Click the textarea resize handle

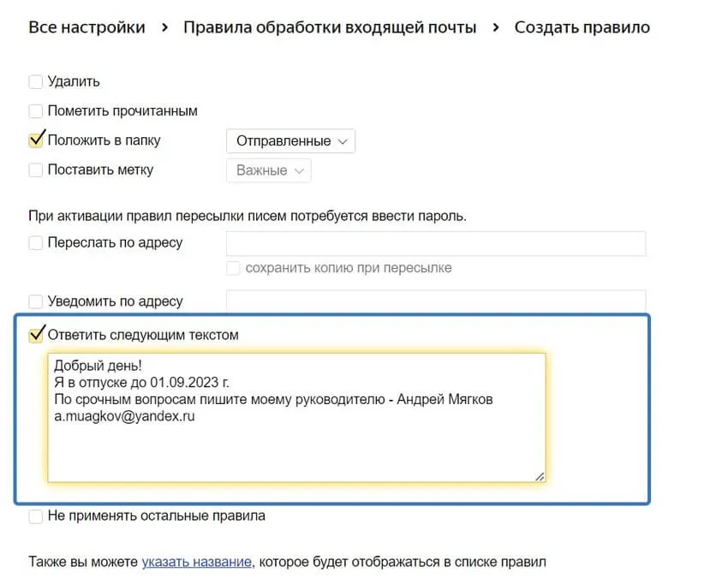(x=541, y=475)
